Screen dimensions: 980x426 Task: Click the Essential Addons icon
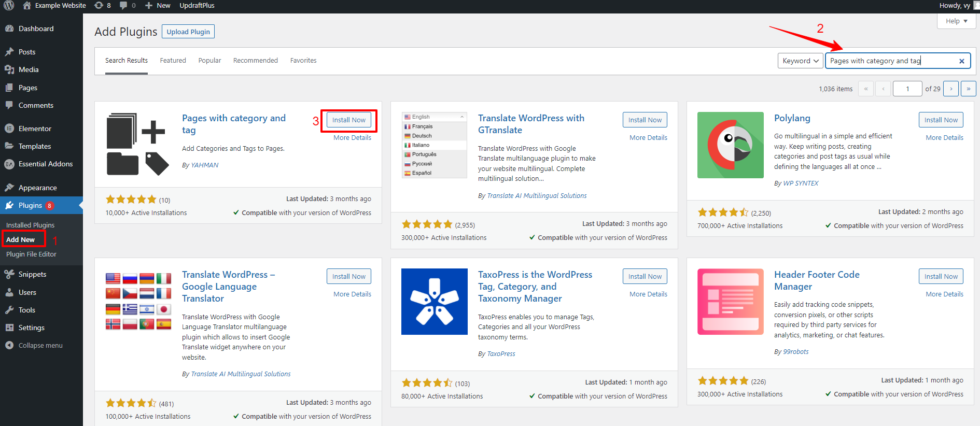tap(9, 164)
